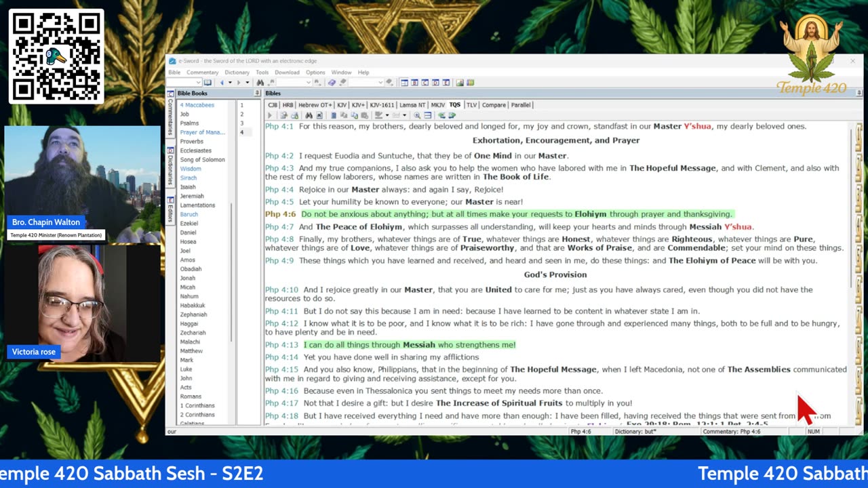Click the pin icon on Bible Books panel
Image resolution: width=868 pixels, height=488 pixels.
[257, 94]
